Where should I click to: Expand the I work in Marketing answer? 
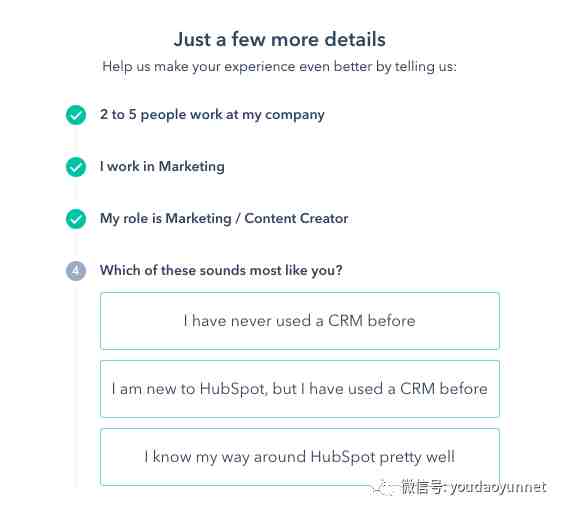(x=162, y=167)
